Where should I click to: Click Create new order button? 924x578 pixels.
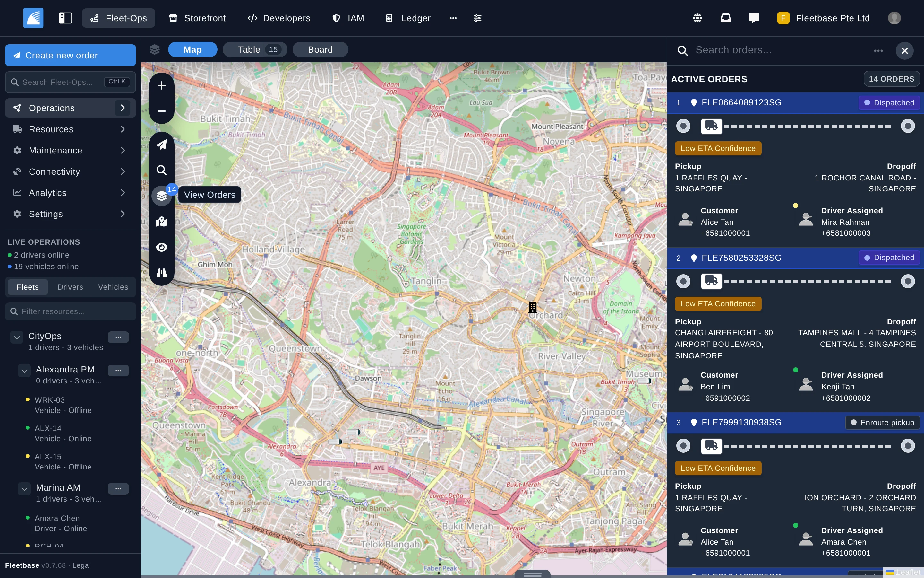(71, 56)
